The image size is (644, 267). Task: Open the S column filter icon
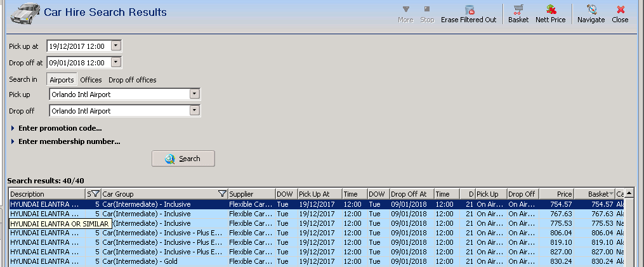pos(95,194)
